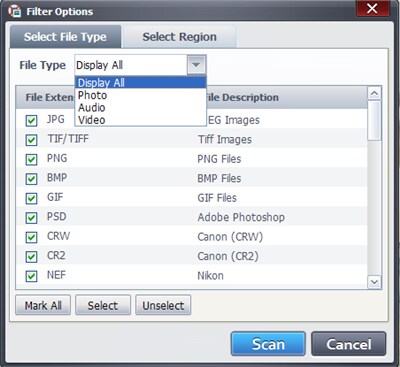Click the NEF extension label
The width and height of the screenshot is (400, 367).
56,275
